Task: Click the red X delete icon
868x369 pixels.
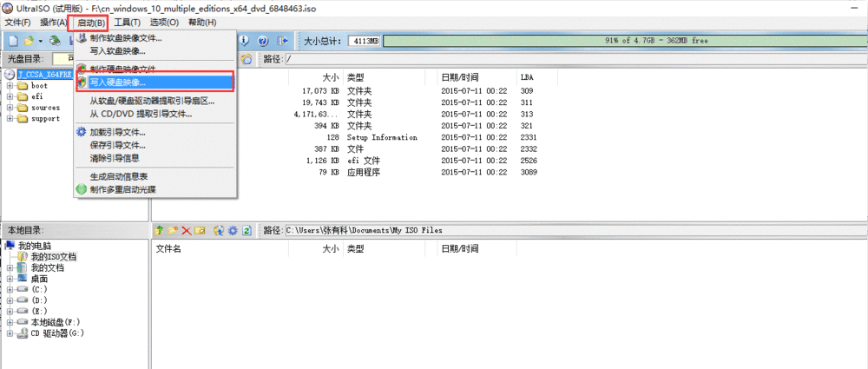Action: (x=187, y=230)
